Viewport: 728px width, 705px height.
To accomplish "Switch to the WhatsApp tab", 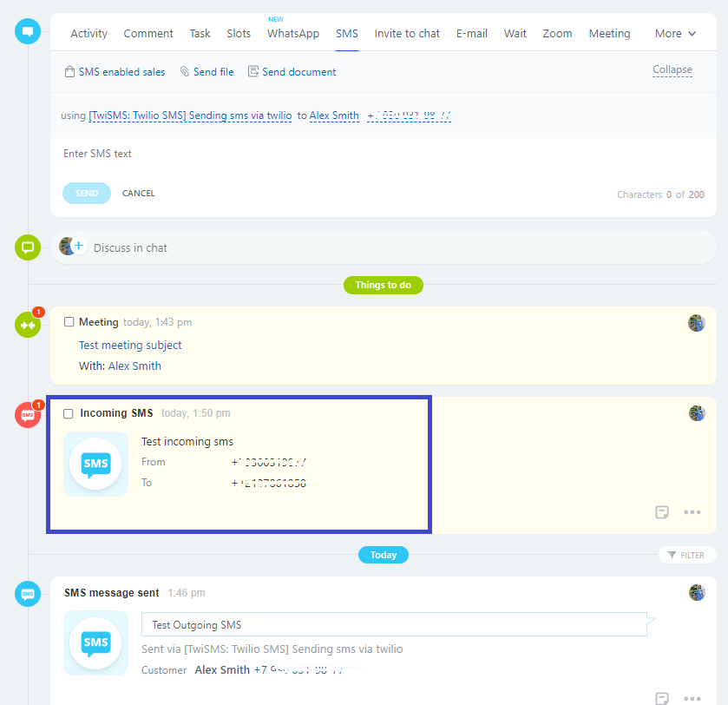I will 292,34.
